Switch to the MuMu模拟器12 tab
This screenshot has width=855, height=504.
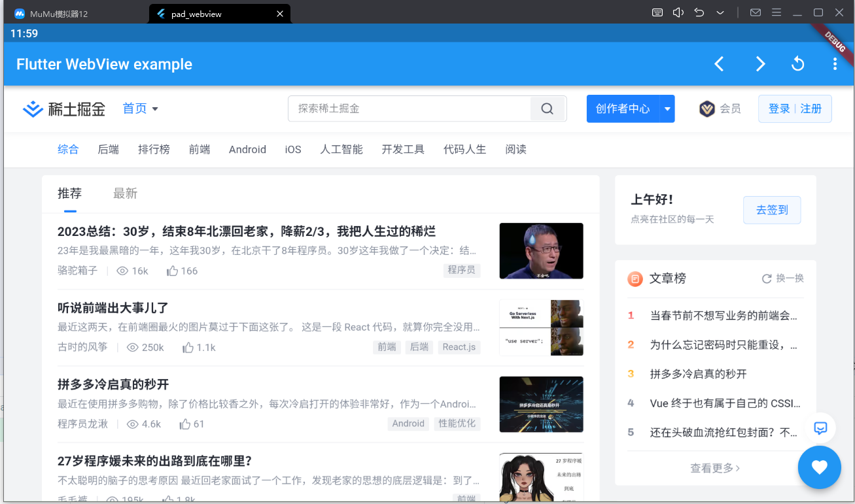pos(51,14)
